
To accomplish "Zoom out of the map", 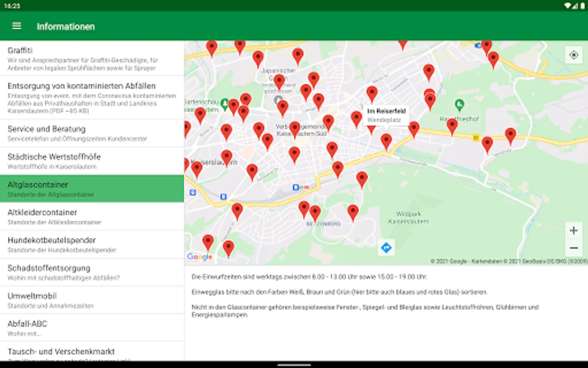I will pos(574,248).
